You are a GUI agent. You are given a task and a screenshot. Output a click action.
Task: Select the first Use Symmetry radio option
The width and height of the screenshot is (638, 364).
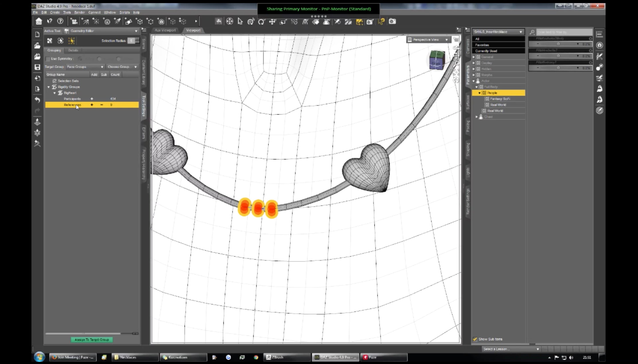(x=80, y=59)
